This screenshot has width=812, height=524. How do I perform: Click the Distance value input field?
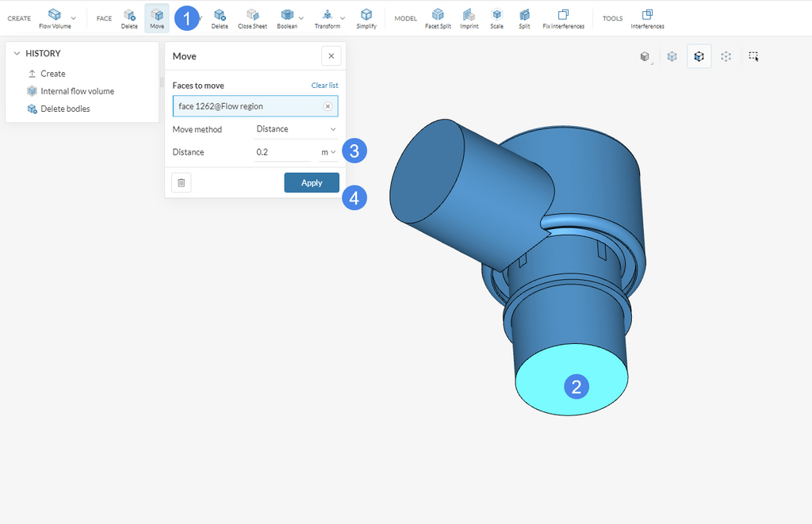(x=283, y=152)
